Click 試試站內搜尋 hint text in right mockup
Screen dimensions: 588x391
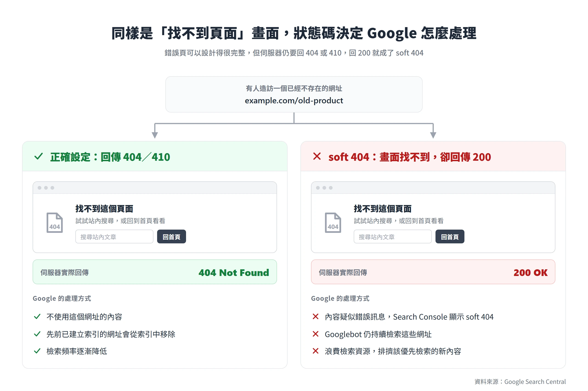tap(399, 221)
